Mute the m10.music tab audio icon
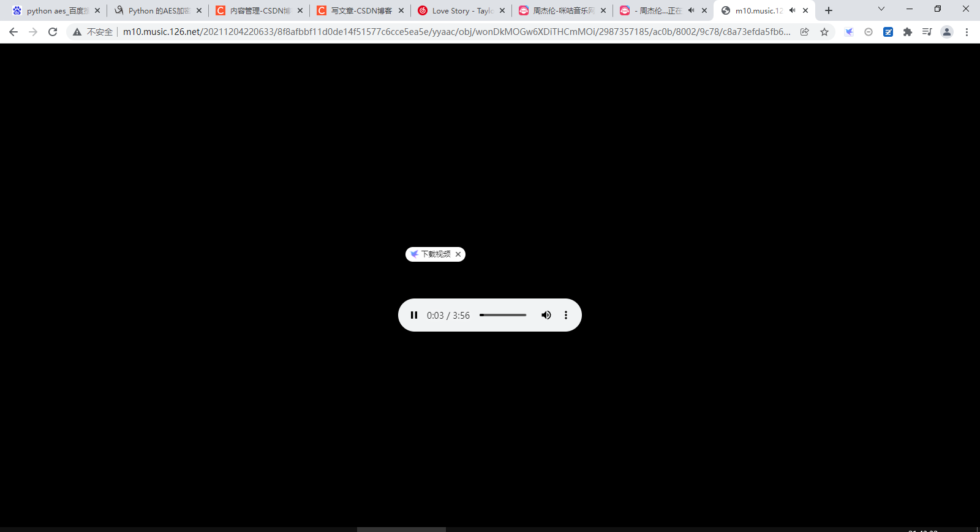 coord(793,10)
